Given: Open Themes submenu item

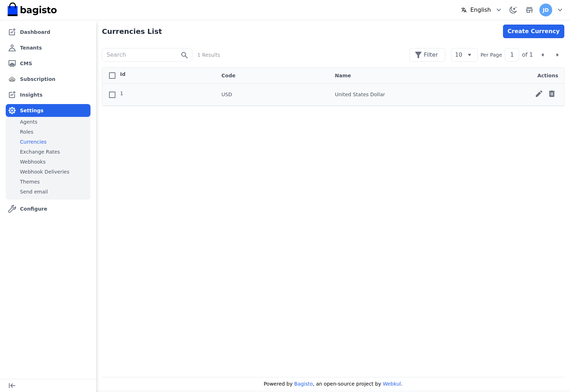Looking at the screenshot, I should (30, 182).
